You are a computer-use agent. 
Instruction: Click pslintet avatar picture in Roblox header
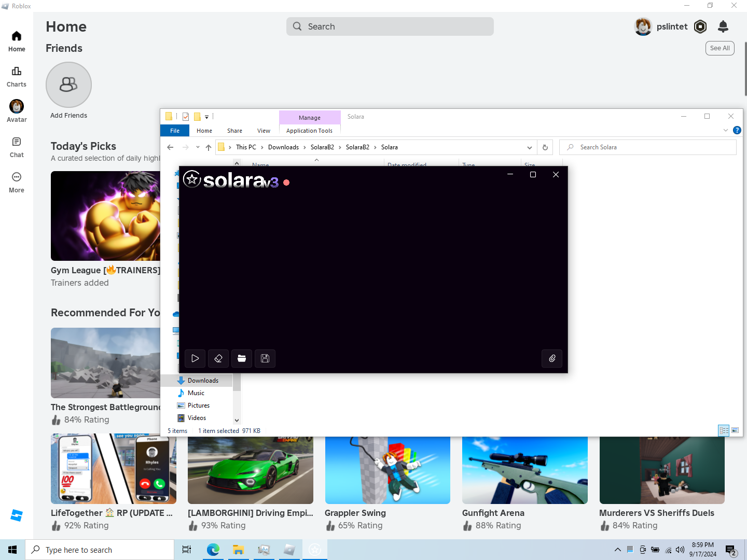click(643, 26)
